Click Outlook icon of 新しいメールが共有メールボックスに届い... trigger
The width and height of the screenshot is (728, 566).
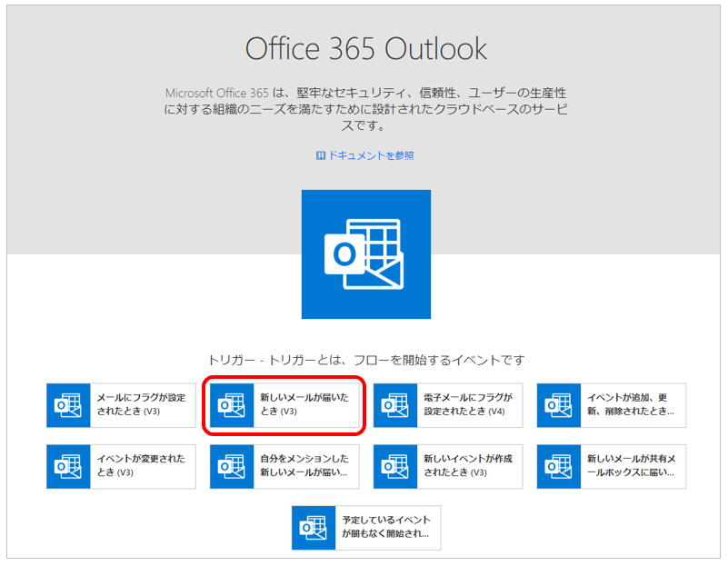(559, 466)
